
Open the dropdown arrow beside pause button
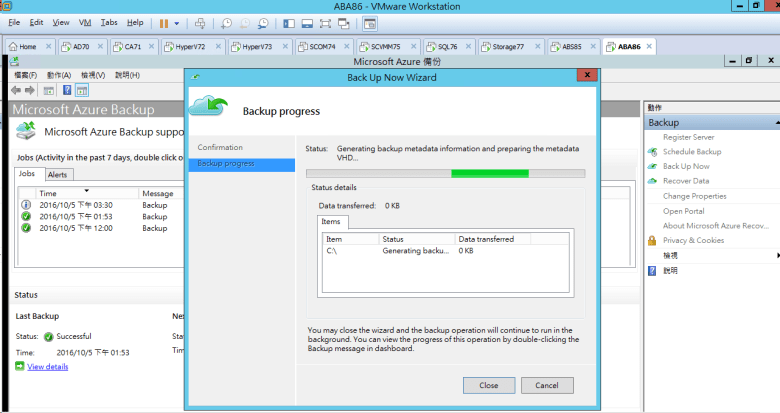pos(177,22)
